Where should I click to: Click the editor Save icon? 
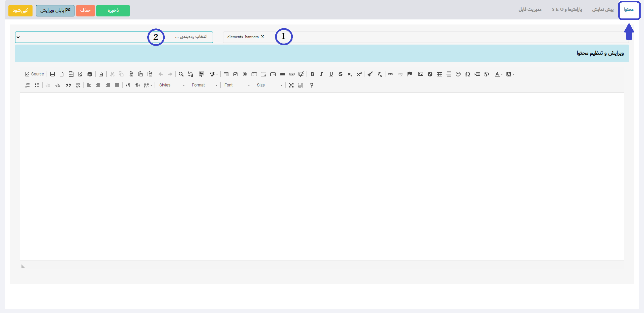click(x=52, y=74)
